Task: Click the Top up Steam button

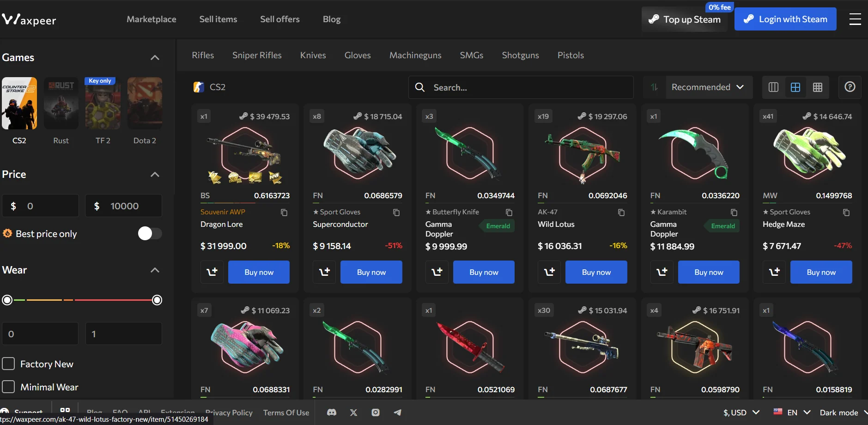Action: coord(685,19)
